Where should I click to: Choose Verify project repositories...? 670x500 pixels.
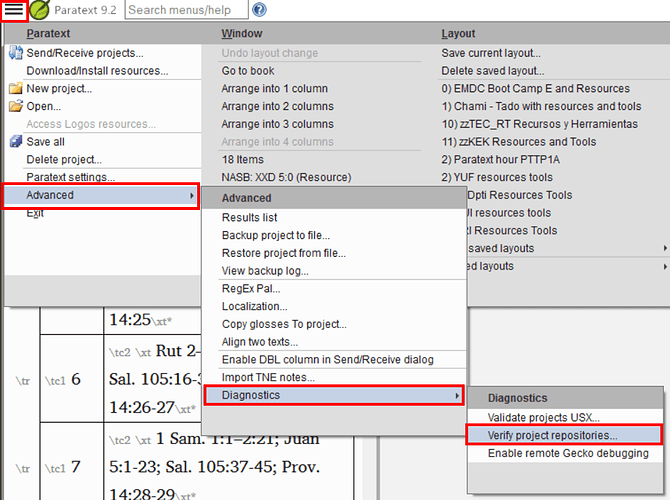[552, 435]
